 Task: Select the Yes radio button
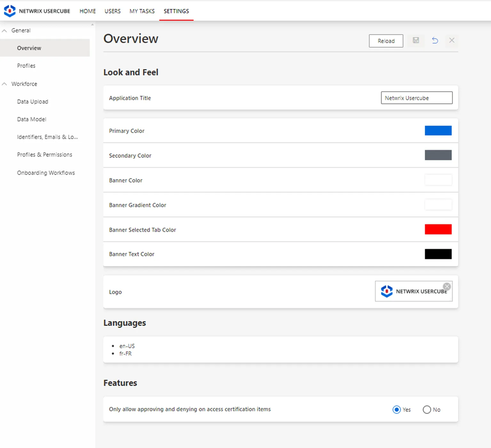(x=397, y=410)
